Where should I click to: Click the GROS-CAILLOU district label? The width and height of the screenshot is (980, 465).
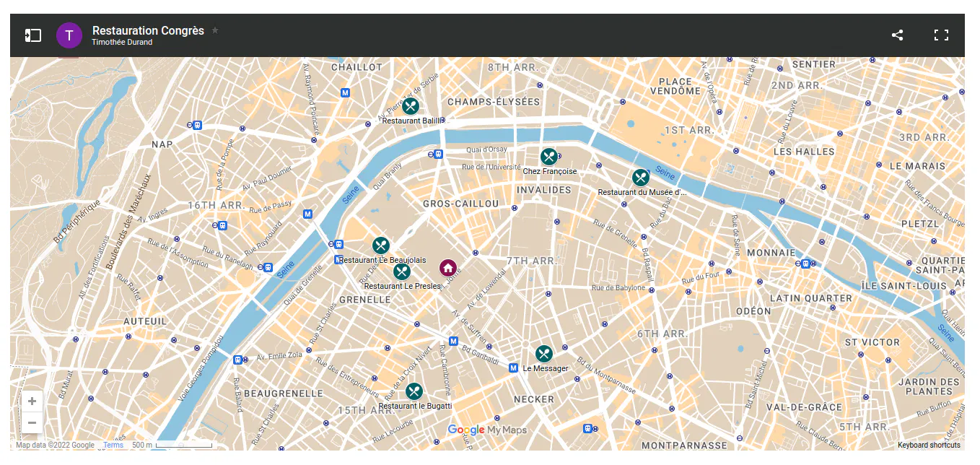(460, 204)
